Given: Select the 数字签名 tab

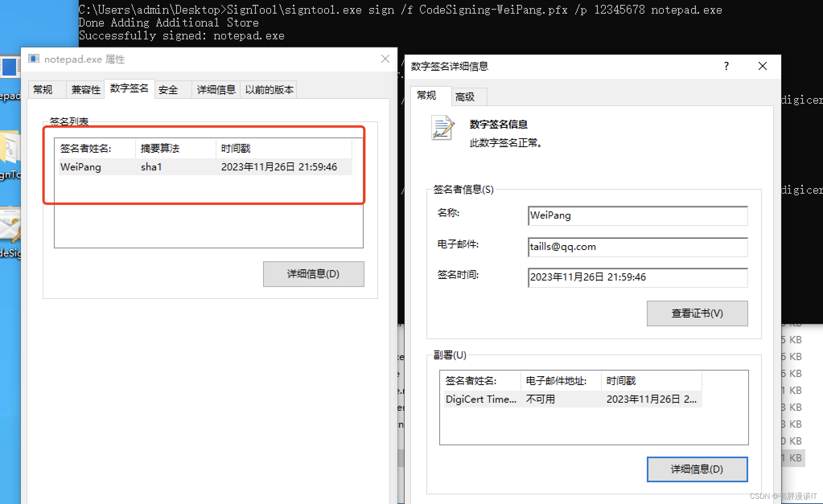Looking at the screenshot, I should tap(129, 88).
